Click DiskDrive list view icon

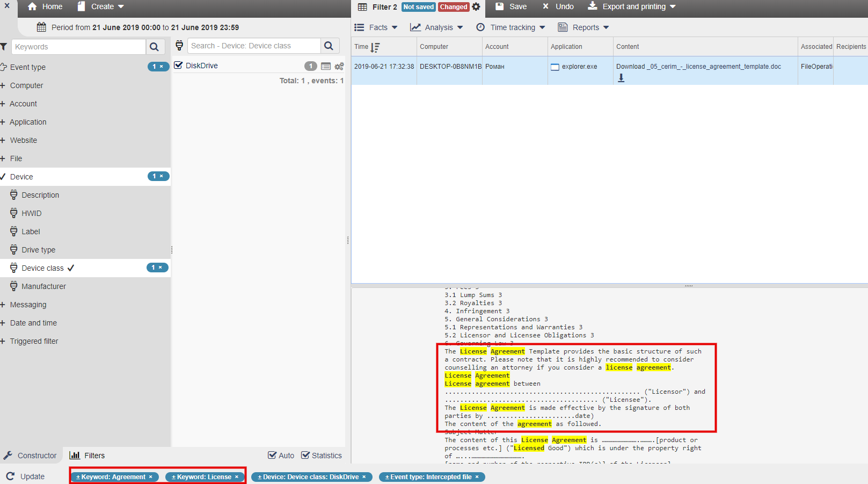coord(325,66)
